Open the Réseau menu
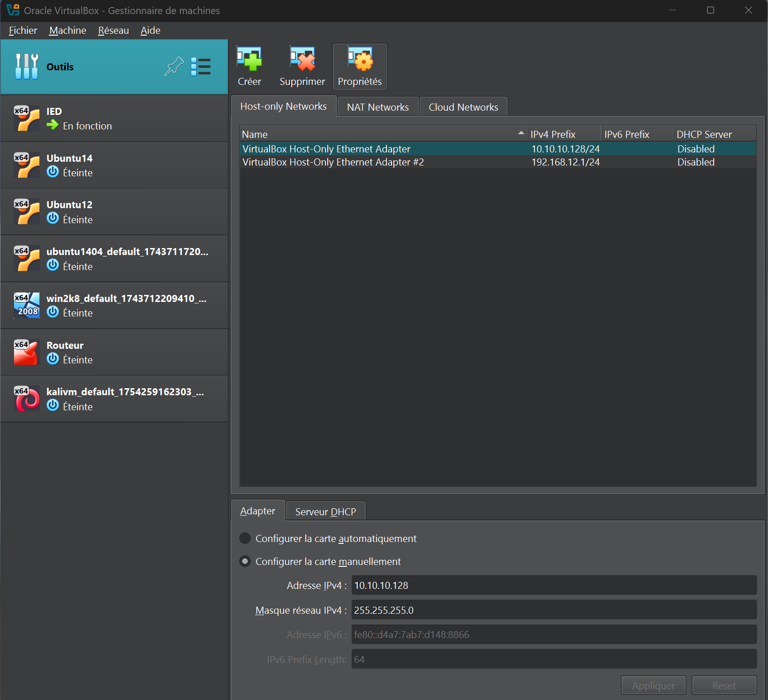Screen dimensions: 768x700 tap(113, 30)
